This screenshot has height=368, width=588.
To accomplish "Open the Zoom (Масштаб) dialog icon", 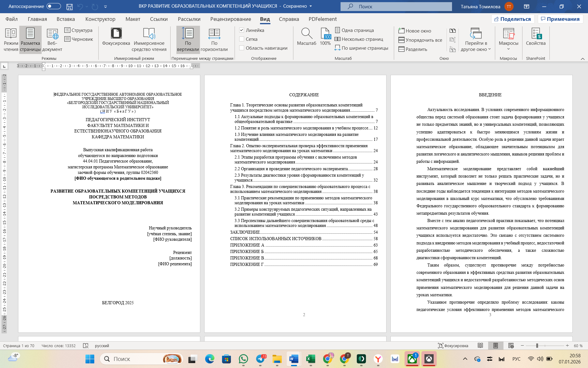I will point(306,34).
